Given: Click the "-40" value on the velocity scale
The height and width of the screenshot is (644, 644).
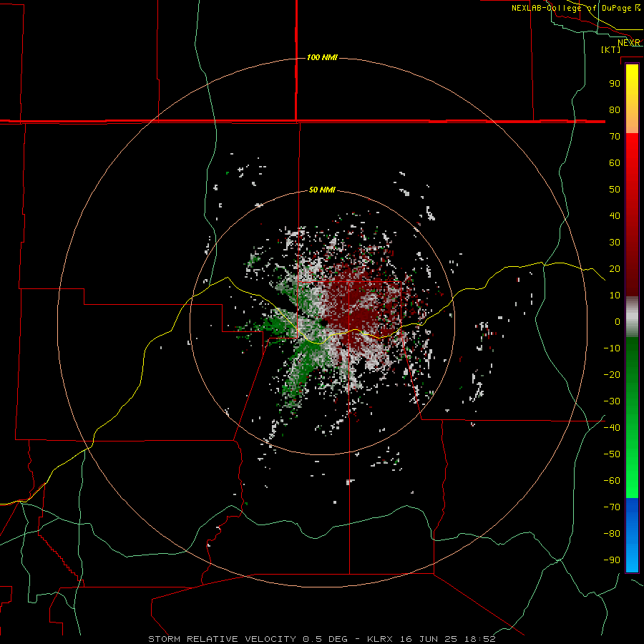Looking at the screenshot, I should tap(612, 428).
